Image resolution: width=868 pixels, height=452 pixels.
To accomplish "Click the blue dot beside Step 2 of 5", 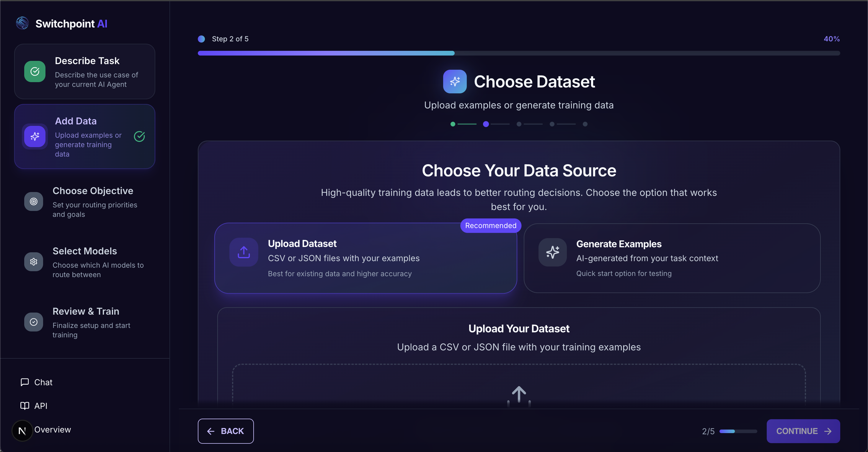I will 201,39.
